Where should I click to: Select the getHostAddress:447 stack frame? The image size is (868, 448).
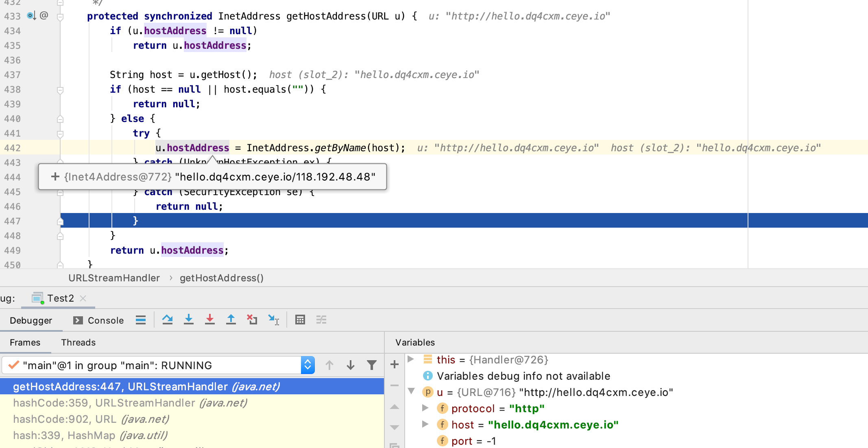click(192, 386)
